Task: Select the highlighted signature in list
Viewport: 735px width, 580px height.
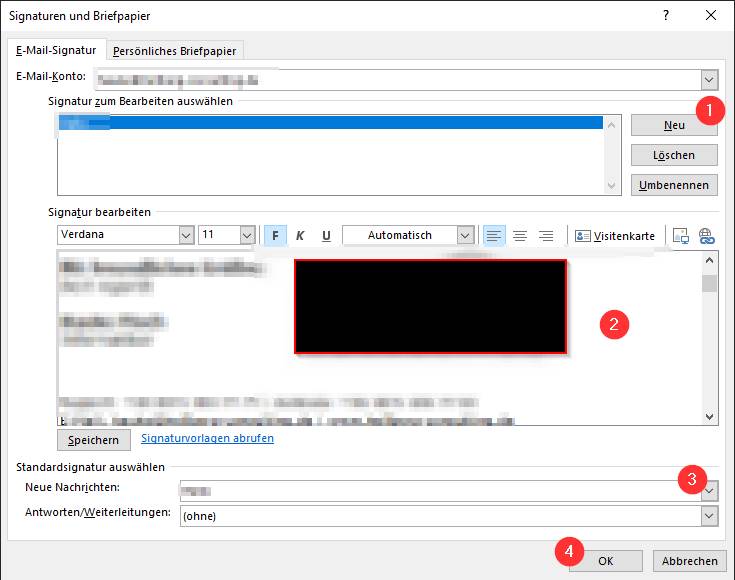Action: pyautogui.click(x=330, y=122)
